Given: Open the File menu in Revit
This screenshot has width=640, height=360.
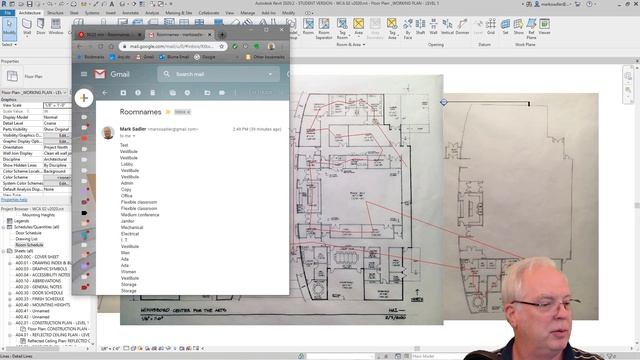Looking at the screenshot, I should coord(7,13).
